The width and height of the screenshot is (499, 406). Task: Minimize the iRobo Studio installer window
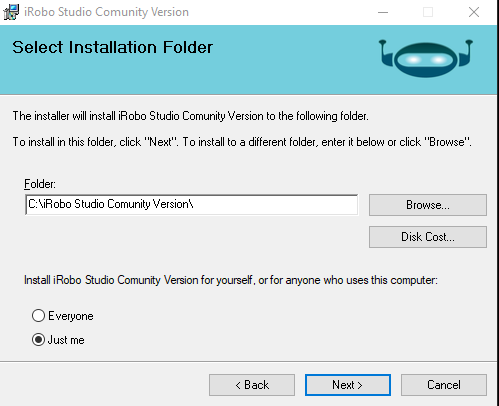[383, 12]
